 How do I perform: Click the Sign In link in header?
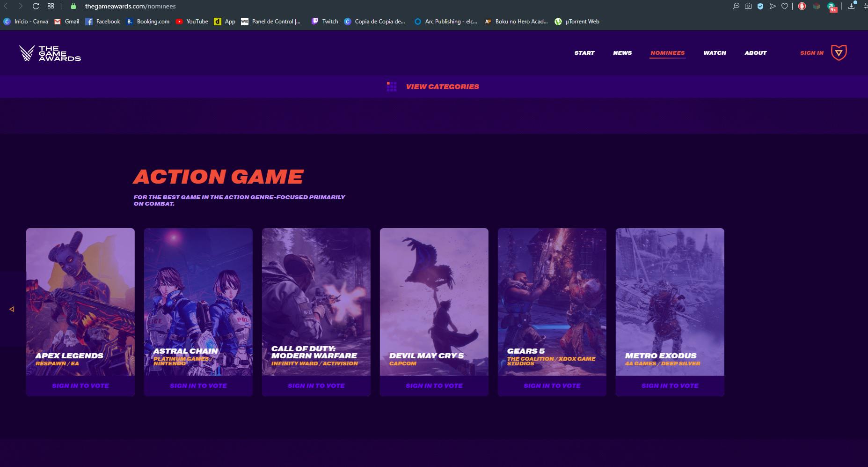[811, 53]
